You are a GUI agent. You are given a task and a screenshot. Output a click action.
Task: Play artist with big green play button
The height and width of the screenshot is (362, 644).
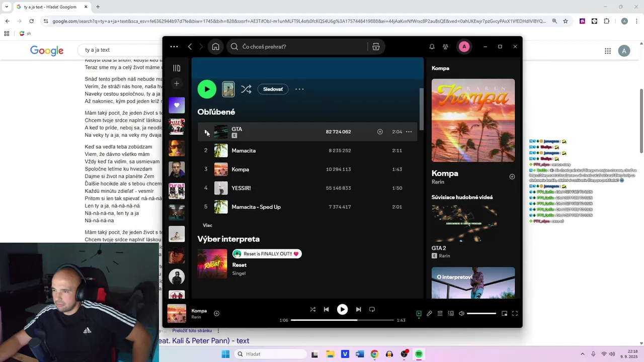tap(207, 89)
